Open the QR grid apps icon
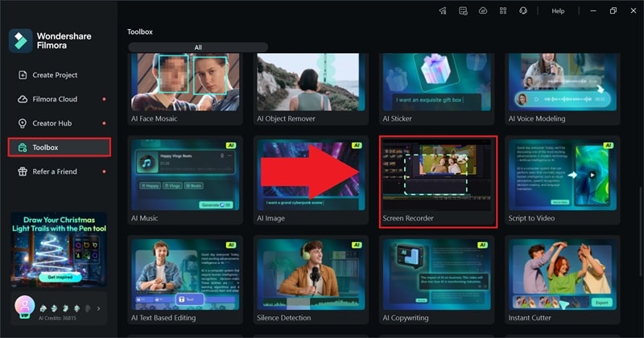644x338 pixels. click(503, 11)
